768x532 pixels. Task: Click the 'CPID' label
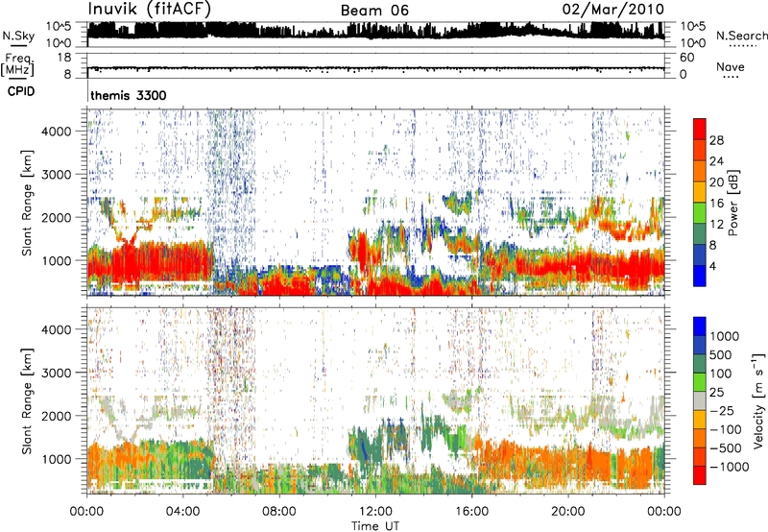[x=21, y=91]
